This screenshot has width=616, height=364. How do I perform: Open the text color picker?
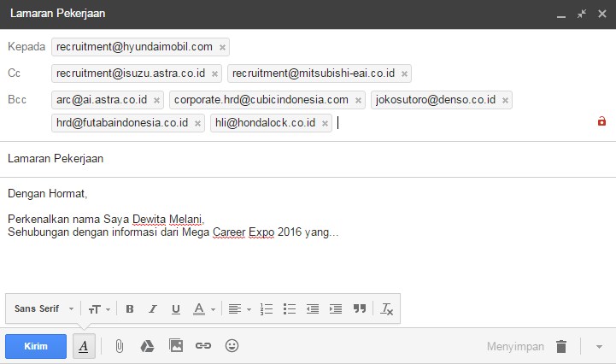[x=204, y=309]
